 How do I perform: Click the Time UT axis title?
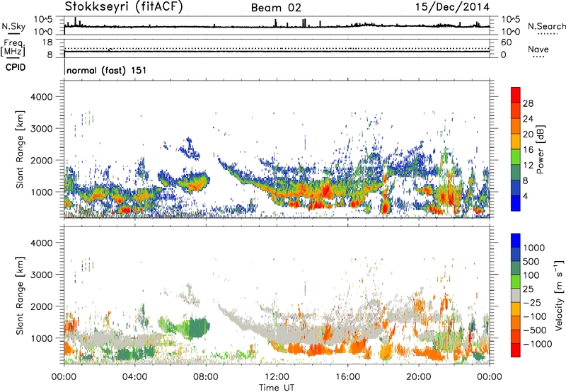click(277, 388)
